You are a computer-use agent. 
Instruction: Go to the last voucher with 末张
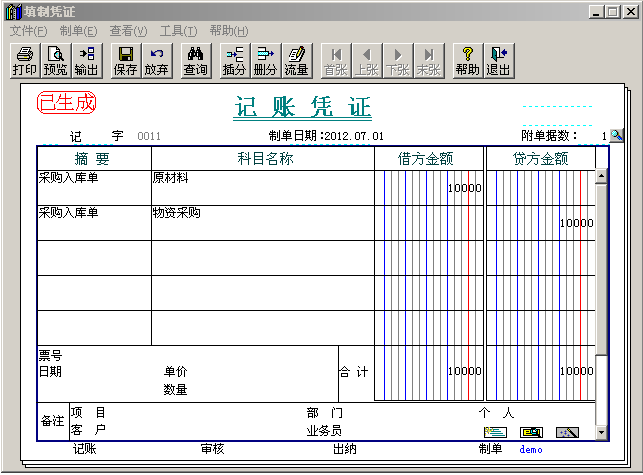(x=429, y=61)
